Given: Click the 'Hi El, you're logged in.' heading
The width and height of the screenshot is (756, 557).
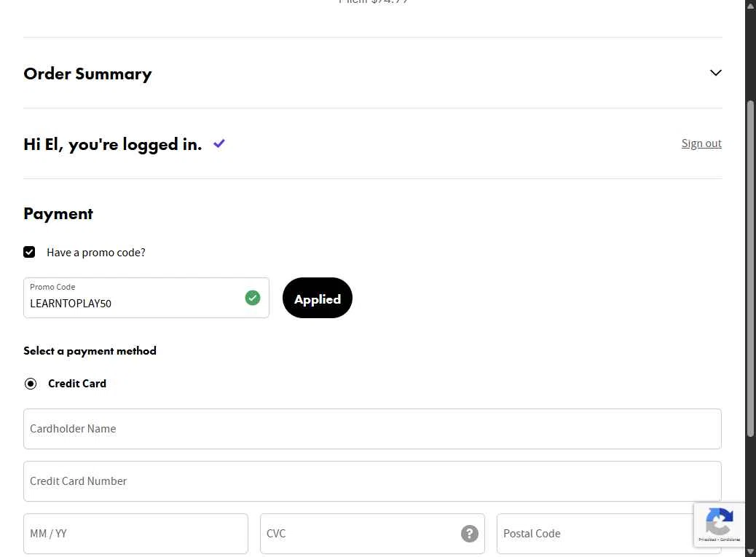Looking at the screenshot, I should click(x=112, y=144).
